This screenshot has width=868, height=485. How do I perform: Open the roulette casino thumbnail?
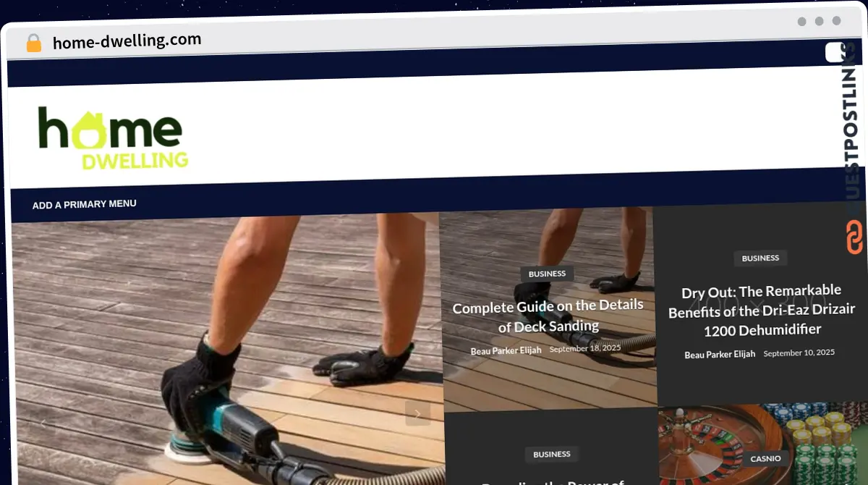tap(763, 444)
